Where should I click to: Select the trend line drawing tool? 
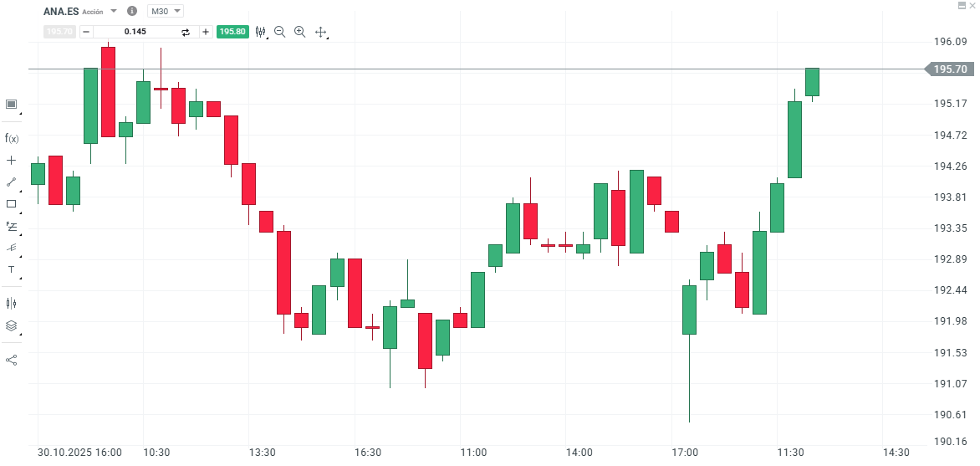pos(11,182)
